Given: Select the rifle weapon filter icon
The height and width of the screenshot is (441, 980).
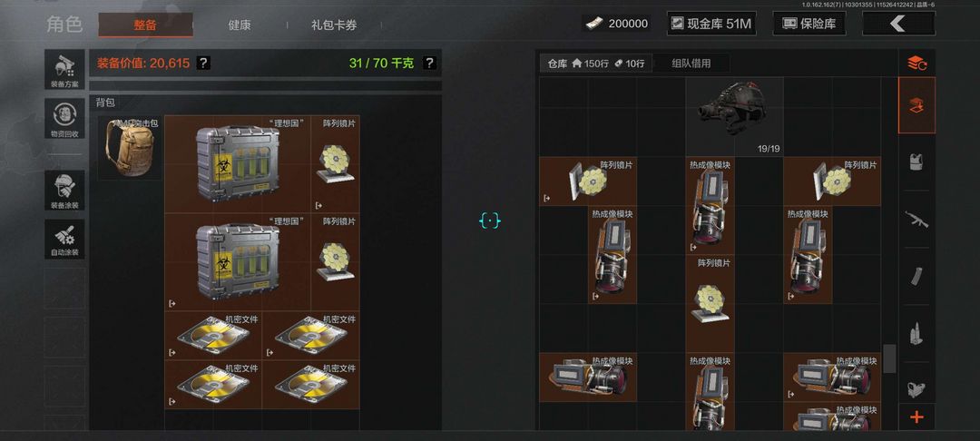Looking at the screenshot, I should point(916,220).
